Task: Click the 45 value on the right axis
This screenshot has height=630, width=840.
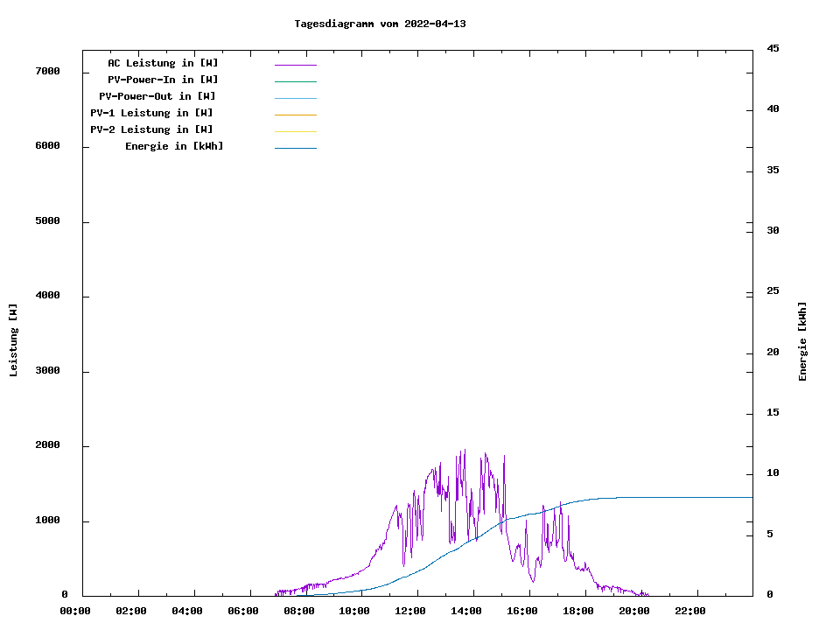Action: [773, 48]
